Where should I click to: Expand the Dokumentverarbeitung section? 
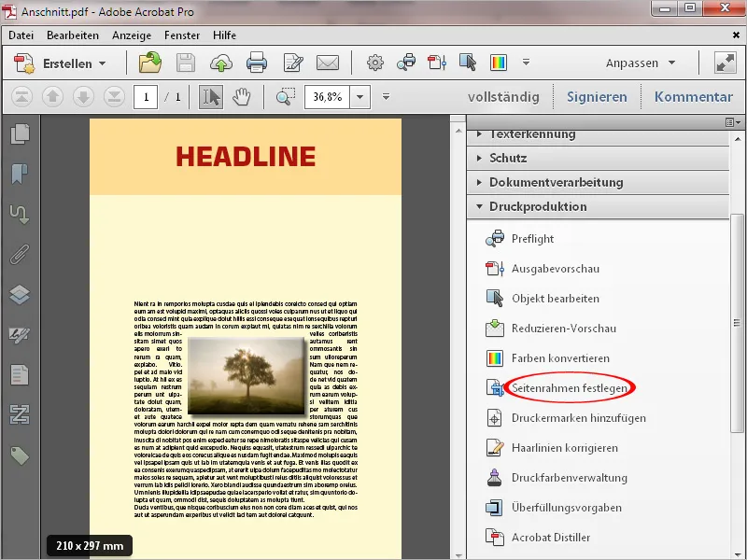(598, 182)
